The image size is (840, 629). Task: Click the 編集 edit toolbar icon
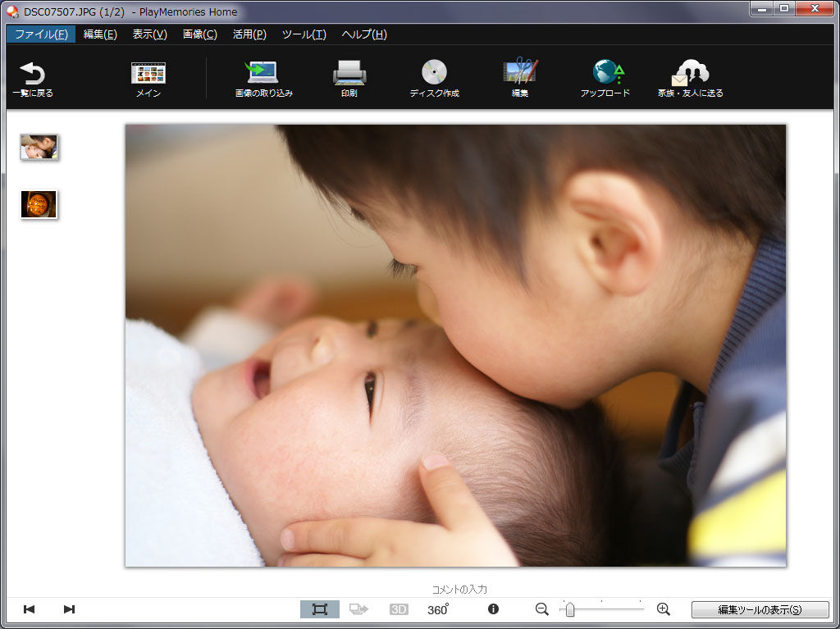click(x=520, y=74)
